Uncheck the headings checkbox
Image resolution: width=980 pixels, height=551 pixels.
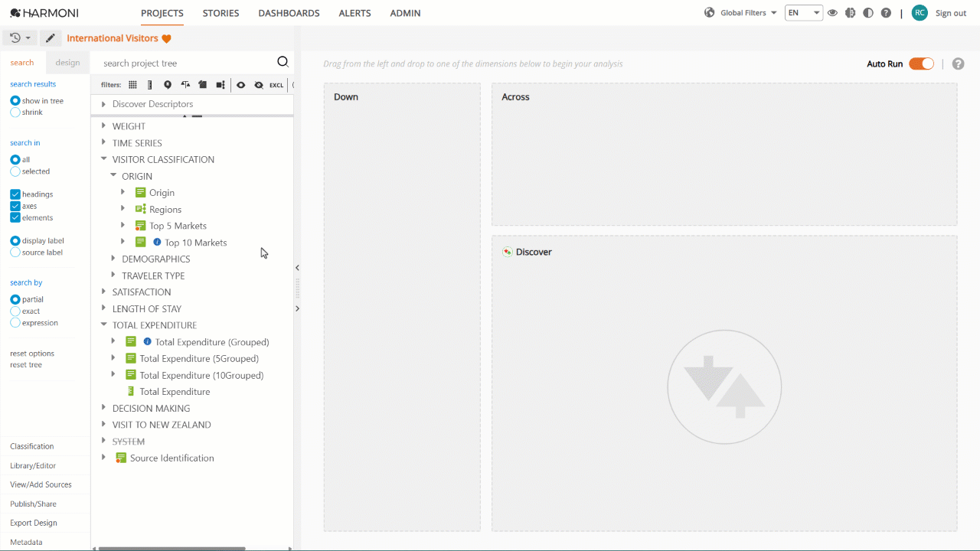[15, 194]
